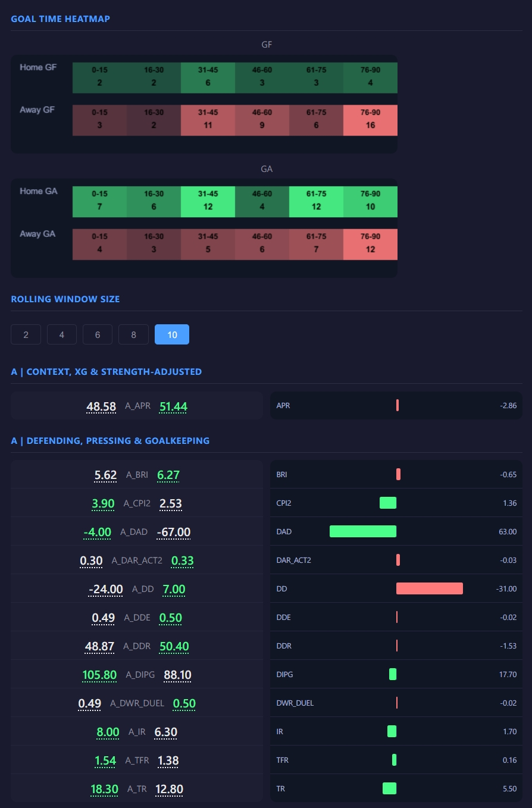Image resolution: width=532 pixels, height=808 pixels.
Task: Click the 31-45 cell in Home GF row
Action: [208, 77]
